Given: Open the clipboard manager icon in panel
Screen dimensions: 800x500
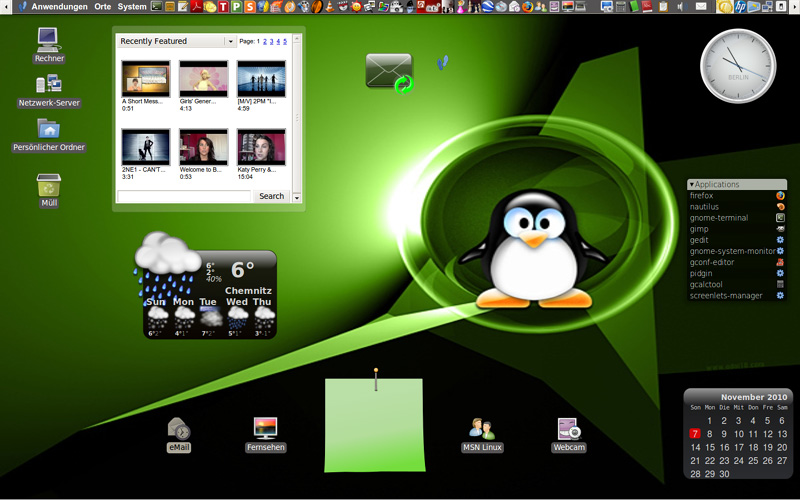Looking at the screenshot, I should 663,7.
